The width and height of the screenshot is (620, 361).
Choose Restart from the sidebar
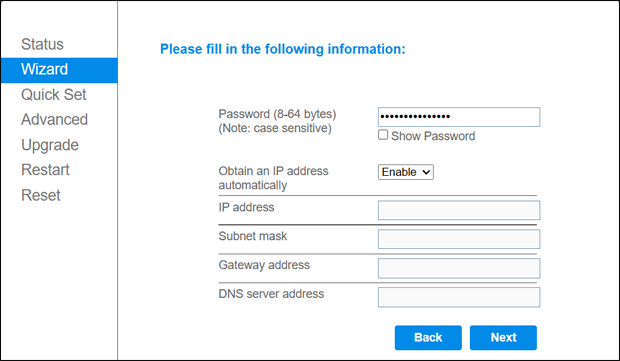click(x=45, y=170)
